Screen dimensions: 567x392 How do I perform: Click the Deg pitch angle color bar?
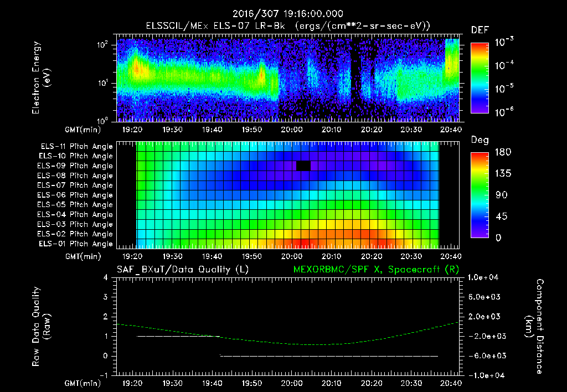pyautogui.click(x=480, y=195)
